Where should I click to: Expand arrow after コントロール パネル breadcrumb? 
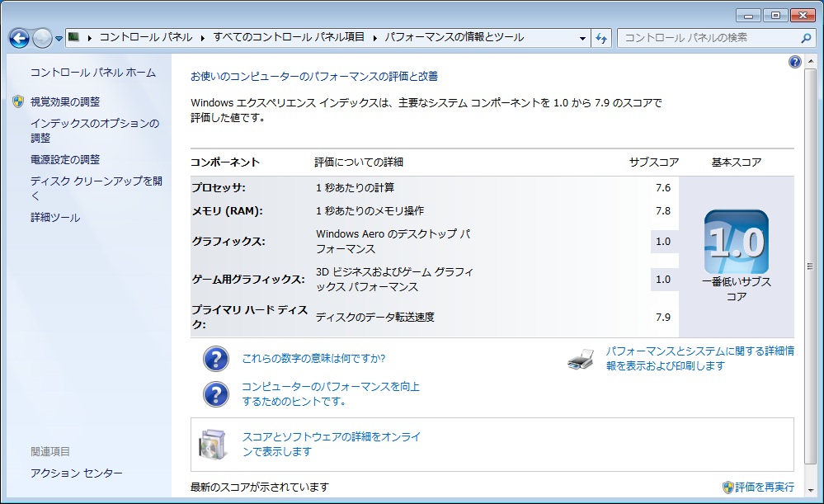click(x=203, y=38)
